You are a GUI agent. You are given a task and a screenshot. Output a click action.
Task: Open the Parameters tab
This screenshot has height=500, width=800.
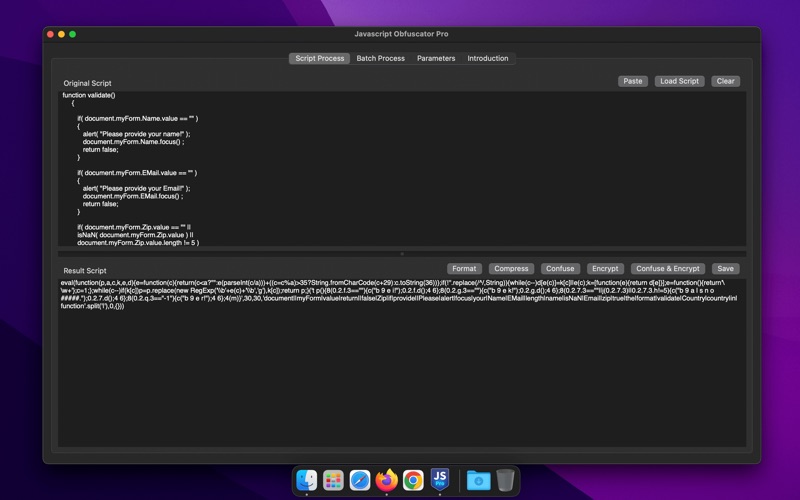tap(436, 58)
